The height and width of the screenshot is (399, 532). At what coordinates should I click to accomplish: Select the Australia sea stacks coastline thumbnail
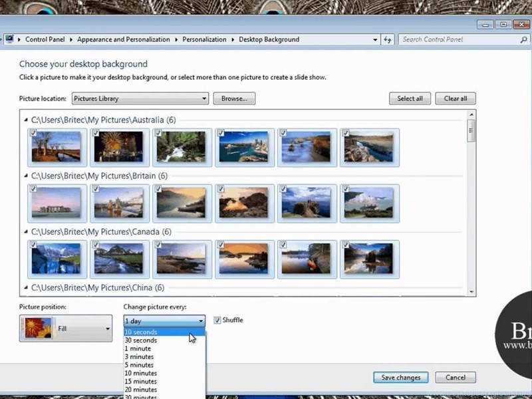[x=307, y=147]
